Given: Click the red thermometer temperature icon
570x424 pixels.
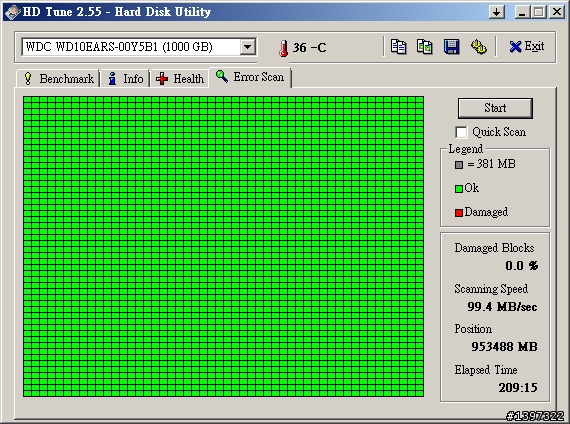Looking at the screenshot, I should [x=284, y=48].
